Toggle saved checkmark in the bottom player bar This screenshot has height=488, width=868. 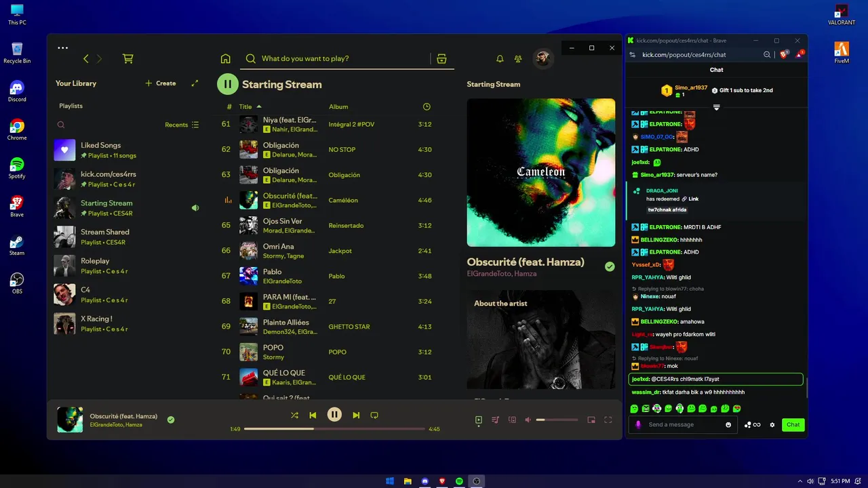click(171, 420)
